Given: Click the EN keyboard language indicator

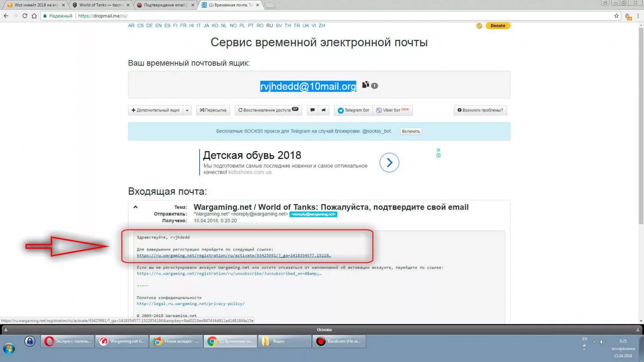Looking at the screenshot, I should click(x=585, y=339).
